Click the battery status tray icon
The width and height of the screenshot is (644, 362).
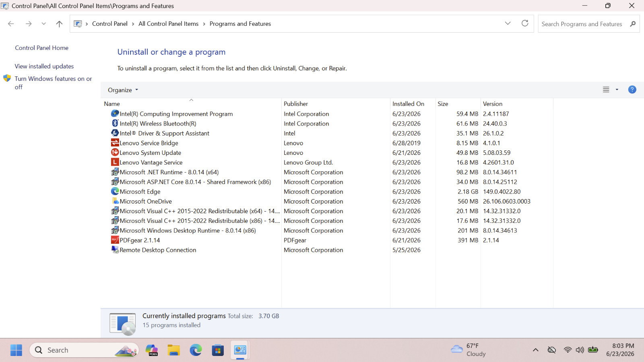(x=593, y=350)
